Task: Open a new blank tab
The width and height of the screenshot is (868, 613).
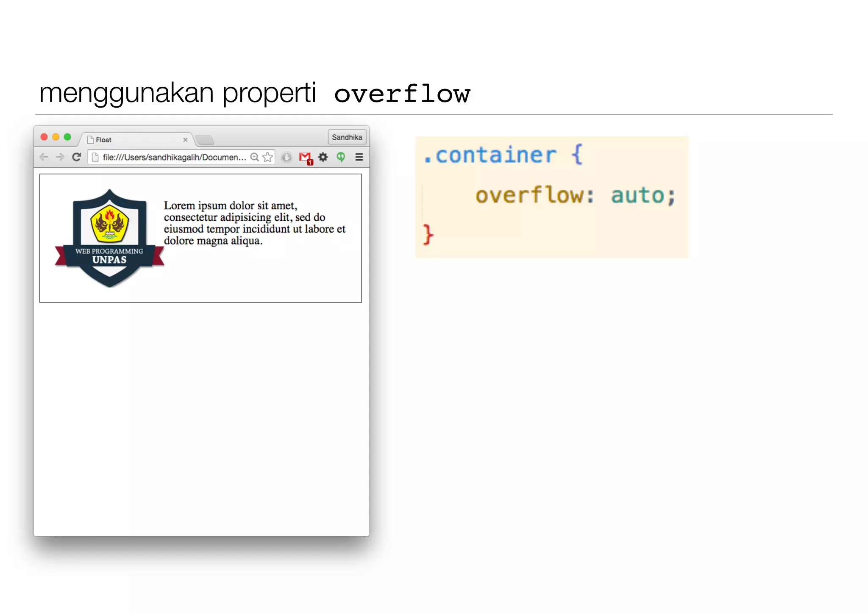Action: click(205, 140)
